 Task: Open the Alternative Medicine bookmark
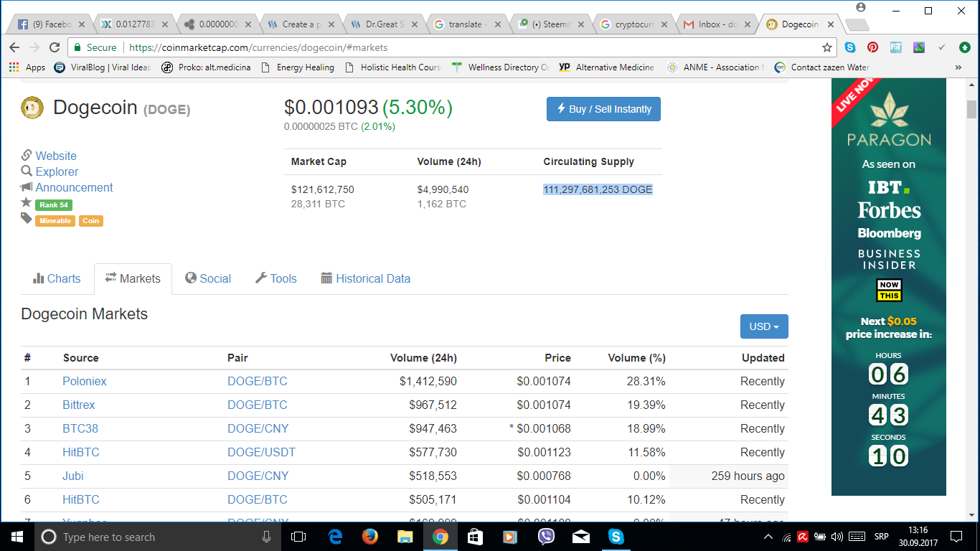pos(607,67)
